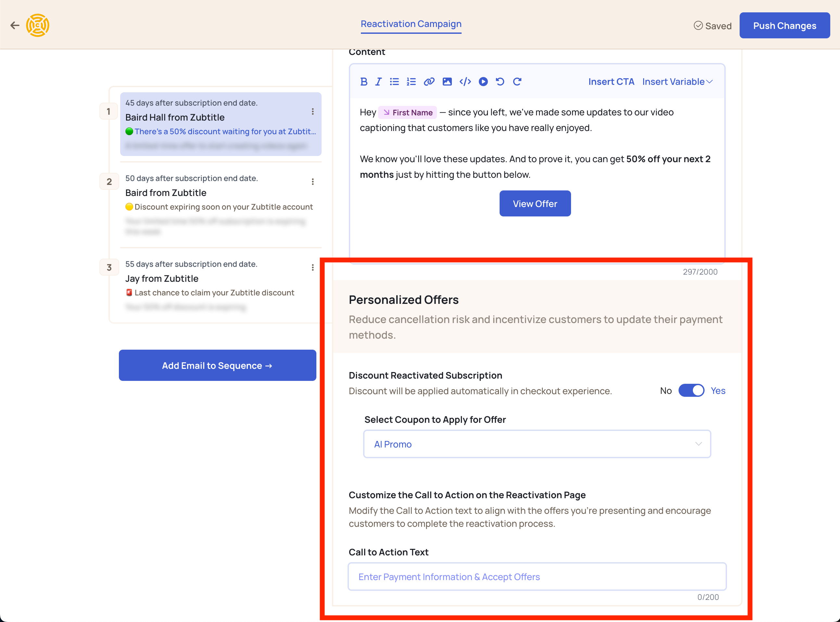Toggle bold formatting in the email editor
The width and height of the screenshot is (840, 622).
click(364, 82)
